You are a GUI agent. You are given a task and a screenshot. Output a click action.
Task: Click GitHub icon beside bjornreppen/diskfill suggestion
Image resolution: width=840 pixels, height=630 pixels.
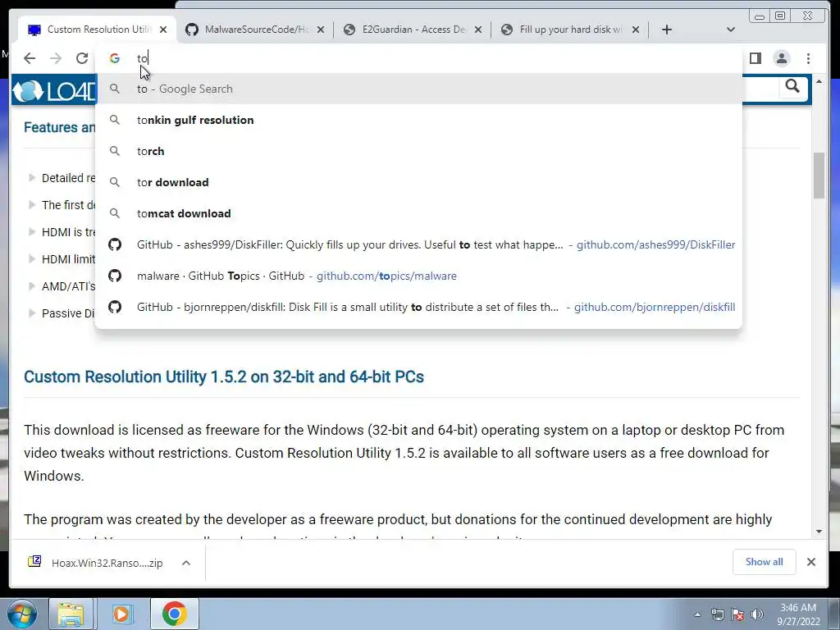click(115, 307)
